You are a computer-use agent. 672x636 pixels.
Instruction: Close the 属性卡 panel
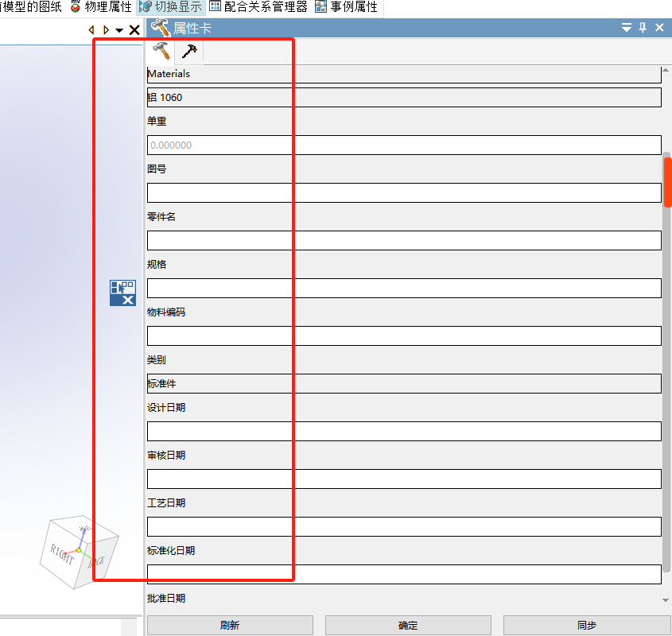point(659,28)
